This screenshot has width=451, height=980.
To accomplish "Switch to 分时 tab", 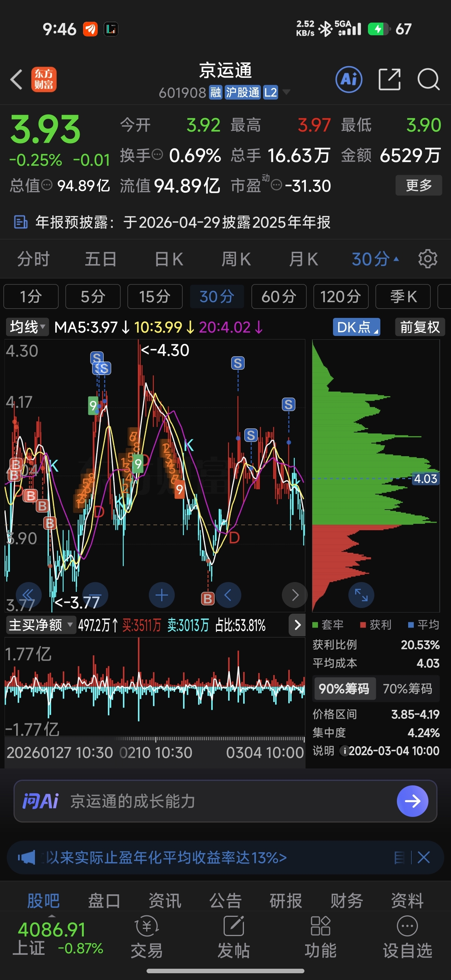I will (x=33, y=259).
